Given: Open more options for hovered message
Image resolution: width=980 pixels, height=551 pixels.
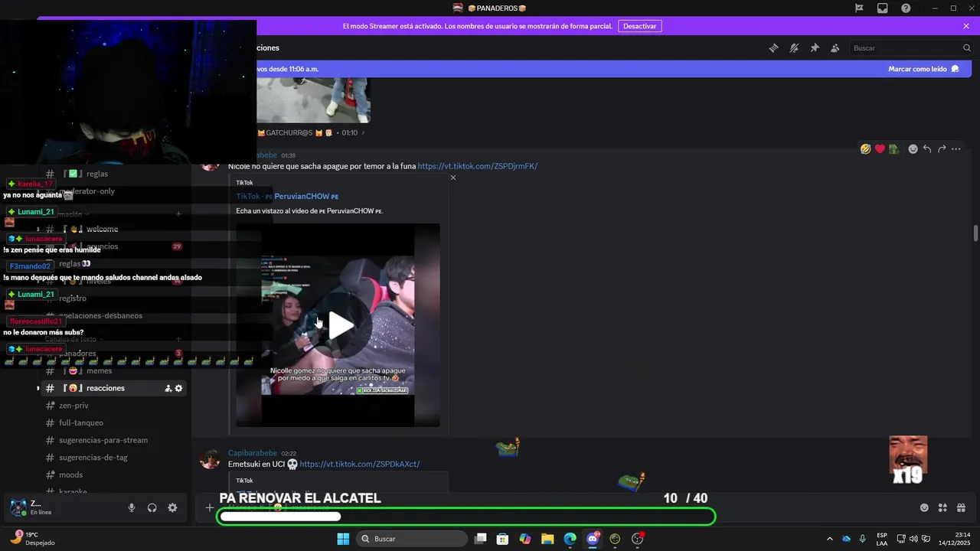Looking at the screenshot, I should 956,149.
